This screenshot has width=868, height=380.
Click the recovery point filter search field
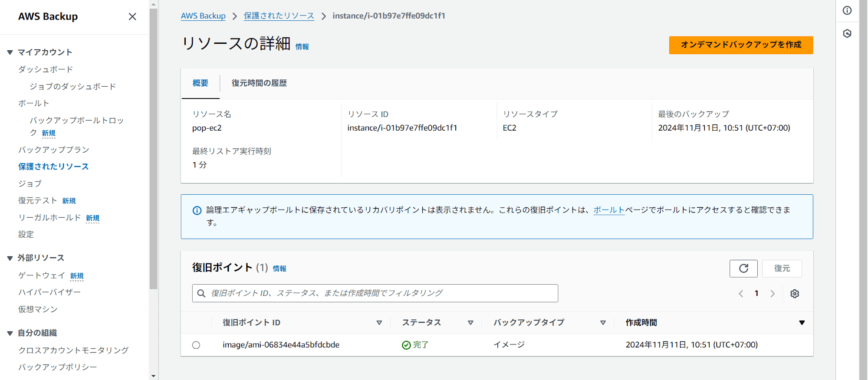pyautogui.click(x=375, y=293)
